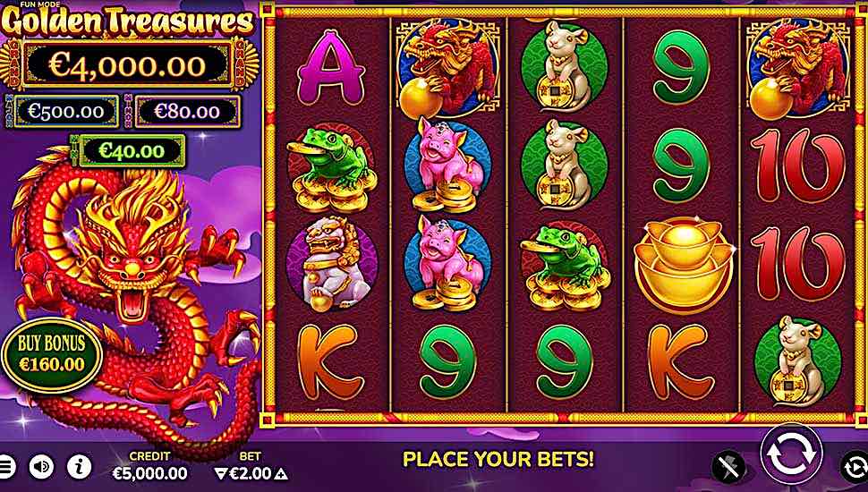Select the Major €500.00 jackpot box
Viewport: 868px width, 492px height.
click(66, 112)
